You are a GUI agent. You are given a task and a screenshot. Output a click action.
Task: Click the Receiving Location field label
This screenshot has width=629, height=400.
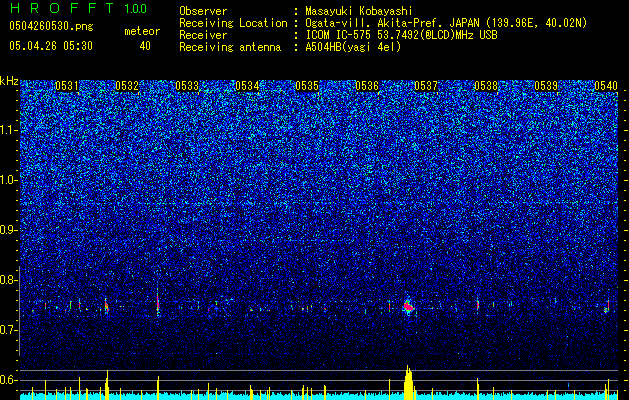point(233,23)
